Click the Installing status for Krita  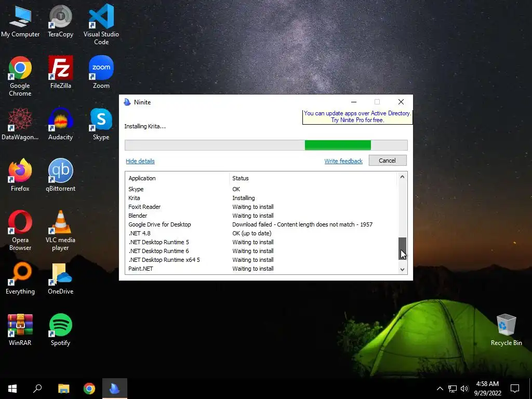[244, 198]
